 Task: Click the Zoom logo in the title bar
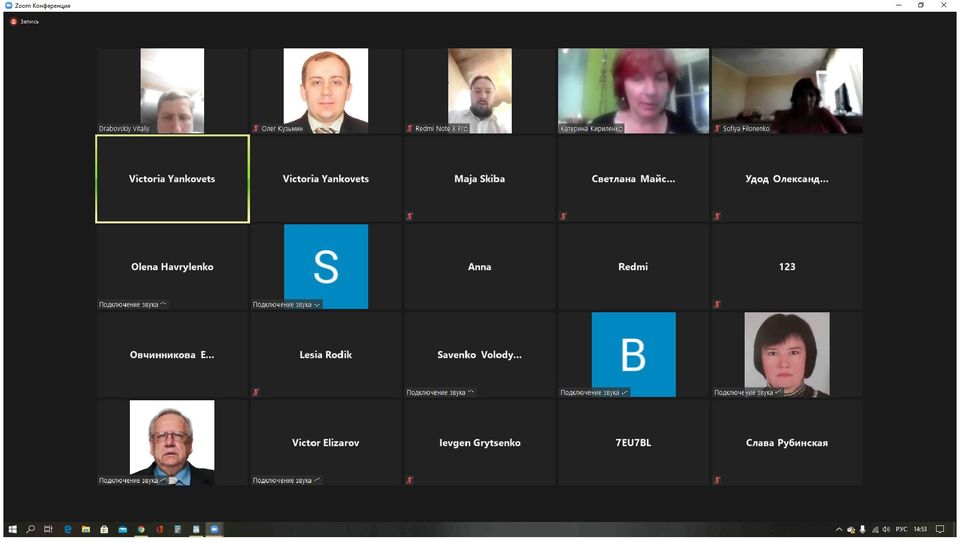pyautogui.click(x=9, y=6)
